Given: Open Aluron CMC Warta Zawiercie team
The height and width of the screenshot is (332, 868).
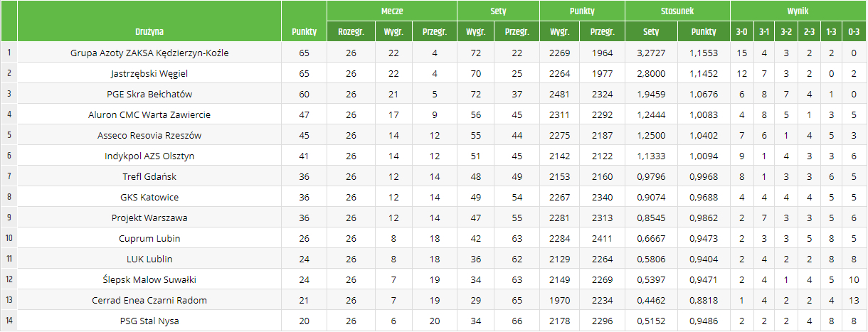Looking at the screenshot, I should click(149, 114).
